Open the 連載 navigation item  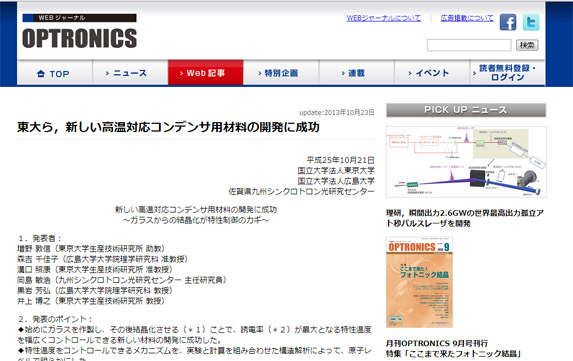[356, 73]
